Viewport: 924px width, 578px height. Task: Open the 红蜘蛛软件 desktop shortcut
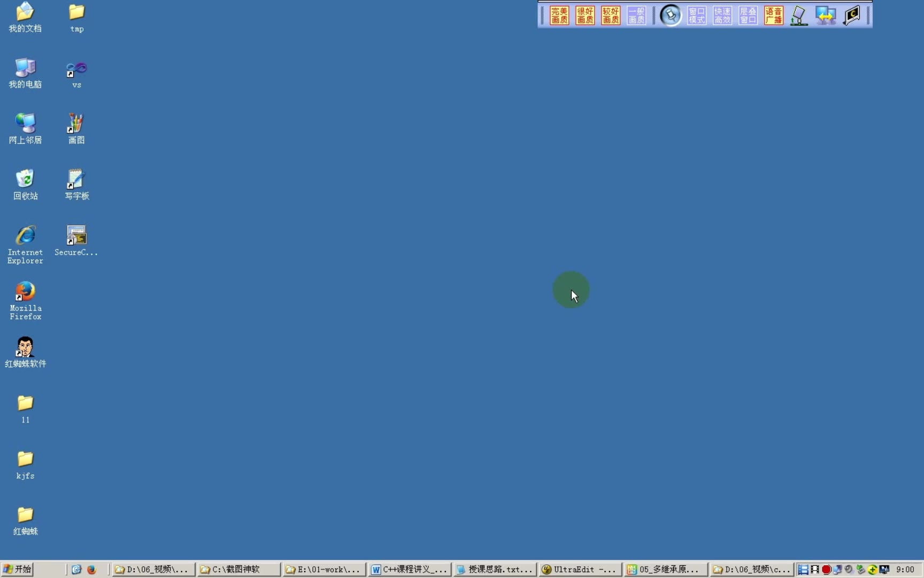tap(25, 352)
